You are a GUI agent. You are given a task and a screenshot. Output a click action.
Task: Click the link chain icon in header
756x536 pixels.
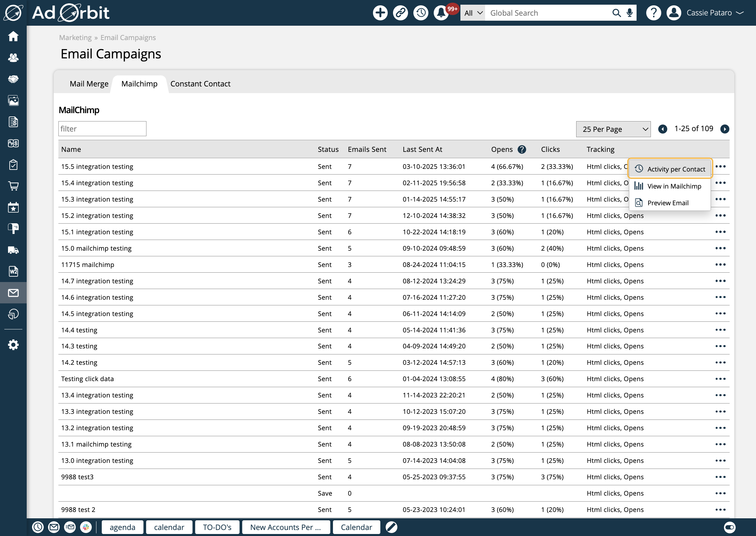[400, 13]
